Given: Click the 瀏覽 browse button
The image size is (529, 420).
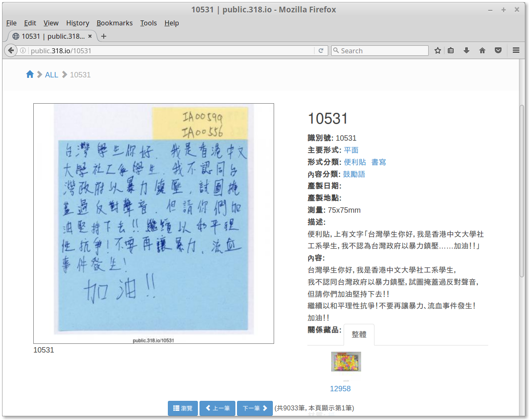Looking at the screenshot, I should 183,408.
